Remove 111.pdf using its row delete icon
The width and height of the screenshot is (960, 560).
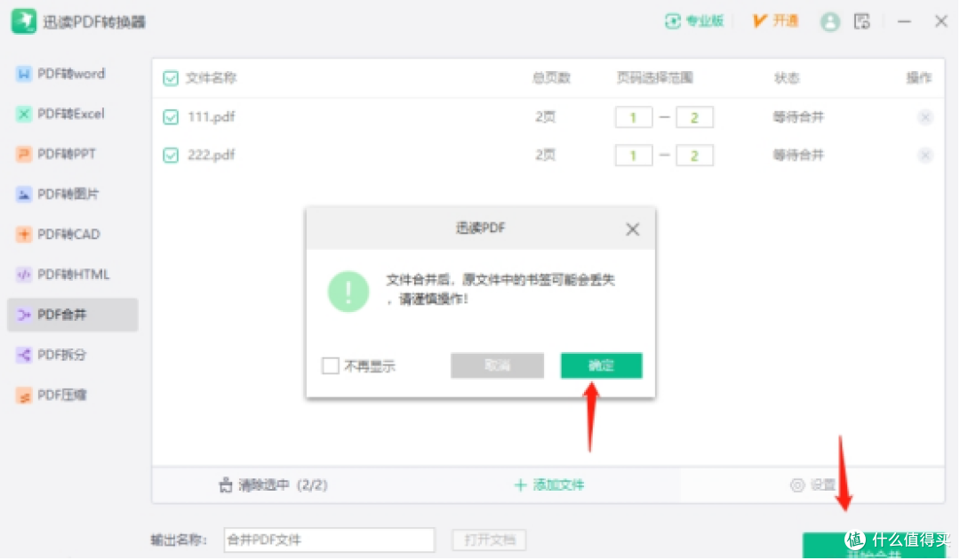click(x=925, y=117)
